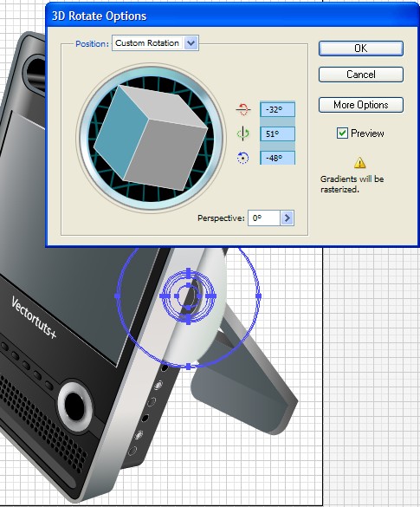Click the -48° Z-axis angle field
Screen dimensions: 420x507
click(x=277, y=158)
